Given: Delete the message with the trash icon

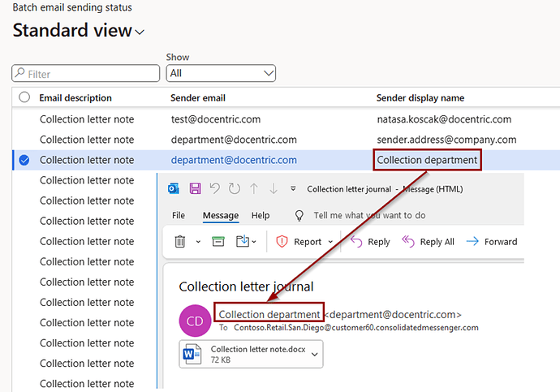Looking at the screenshot, I should pyautogui.click(x=179, y=242).
